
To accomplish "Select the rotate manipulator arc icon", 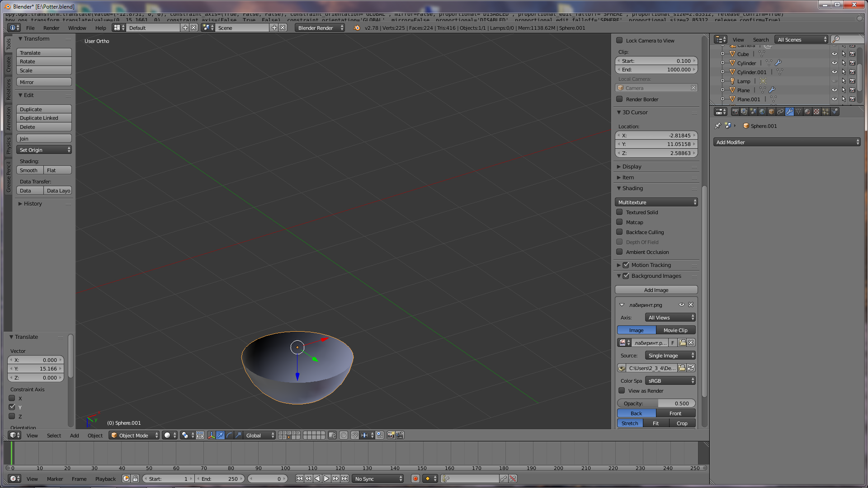I will tap(229, 435).
